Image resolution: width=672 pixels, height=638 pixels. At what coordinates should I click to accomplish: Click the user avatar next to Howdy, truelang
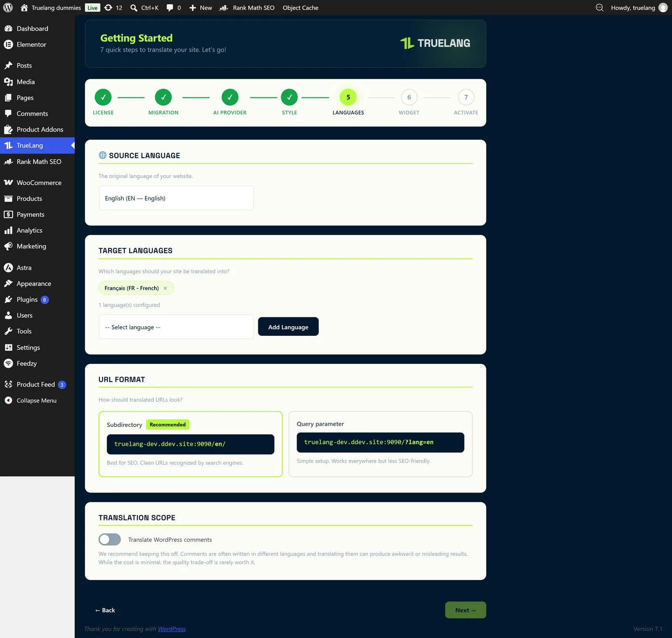point(663,8)
